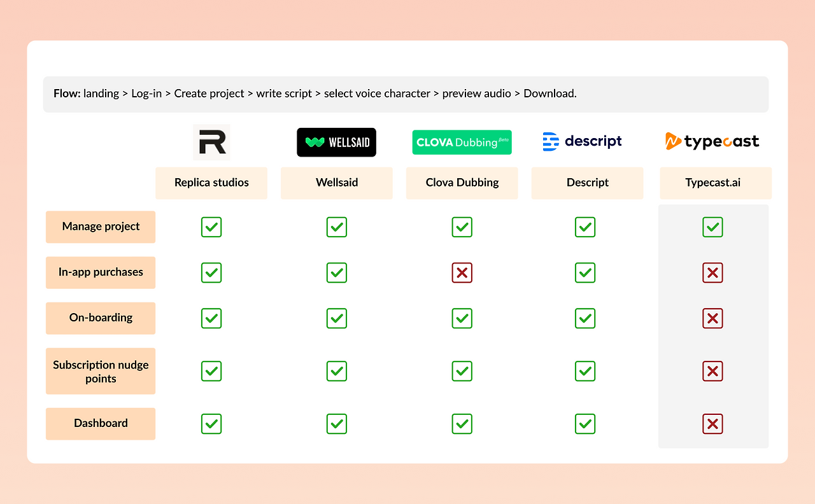Screen dimensions: 815x504
Task: Click the Subscription nudge points row label
Action: 101,371
